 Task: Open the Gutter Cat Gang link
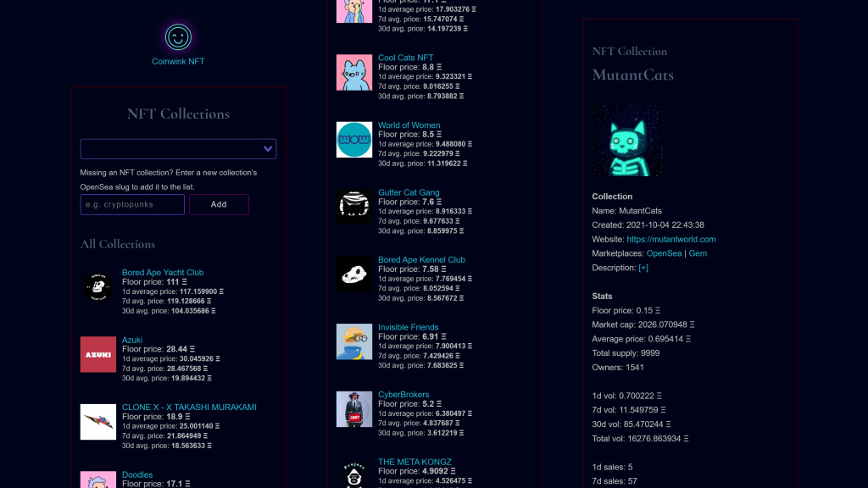[409, 192]
